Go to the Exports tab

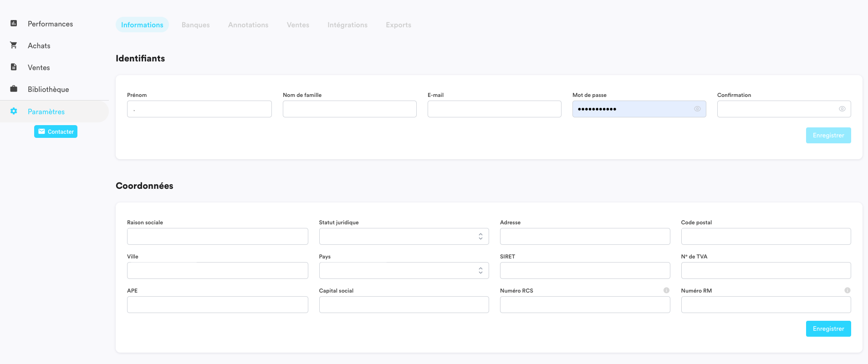398,25
